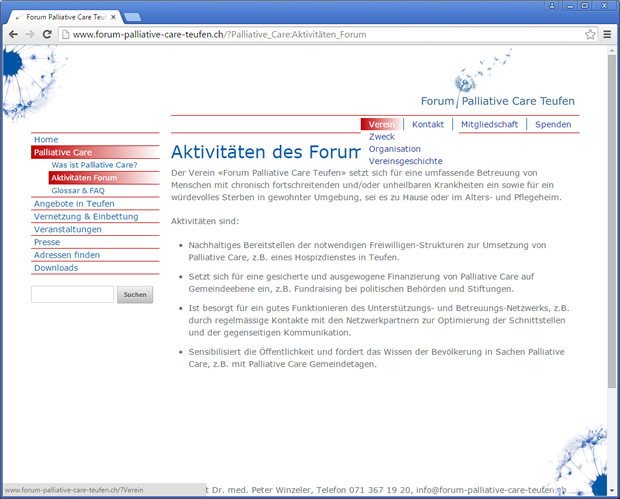Viewport: 620px width, 499px height.
Task: Choose Organisation in the Verein submenu
Action: [x=394, y=149]
